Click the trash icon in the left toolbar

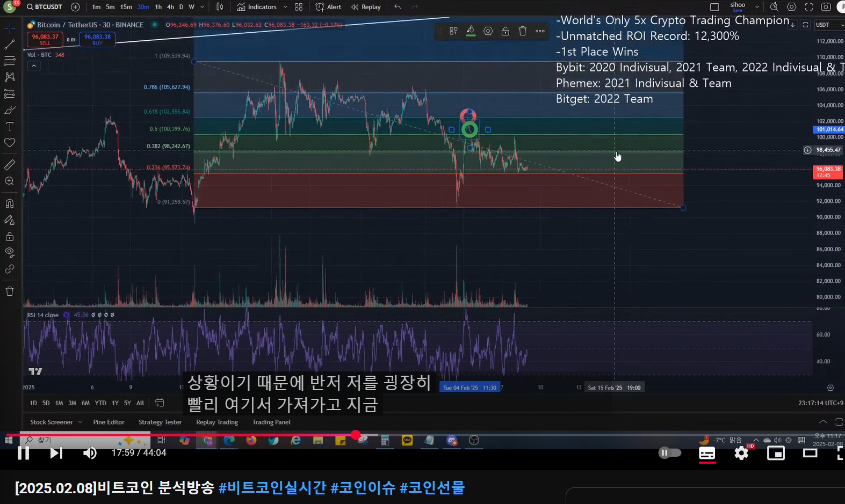click(10, 291)
